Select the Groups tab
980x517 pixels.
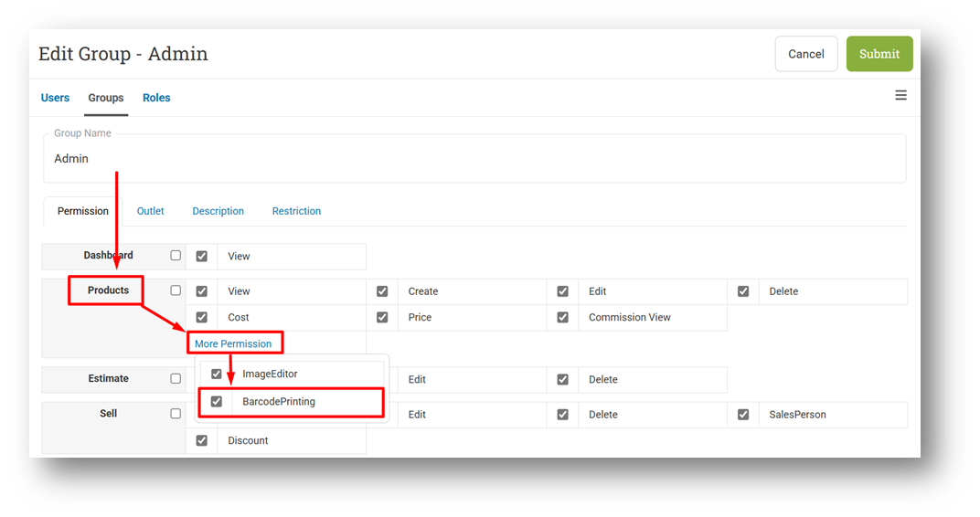tap(106, 98)
